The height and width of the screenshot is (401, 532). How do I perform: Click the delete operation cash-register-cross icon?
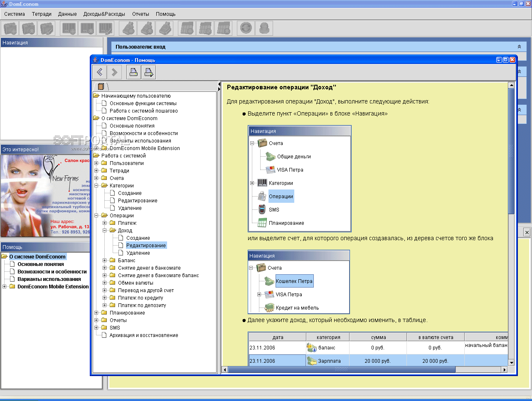[147, 28]
